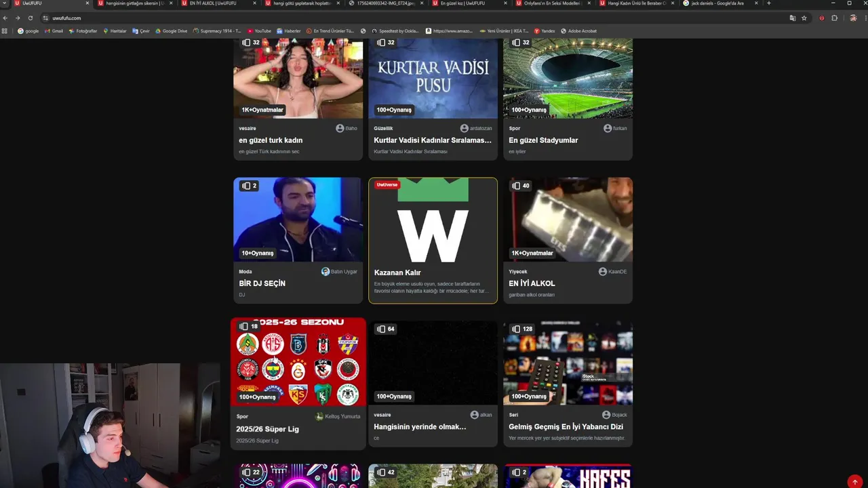Open the Haritalar bookmark
868x488 pixels.
[x=115, y=31]
